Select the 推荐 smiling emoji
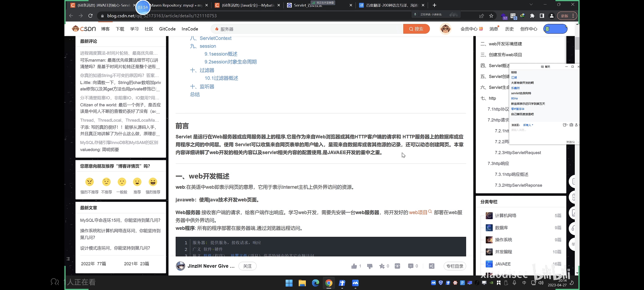 tap(137, 182)
